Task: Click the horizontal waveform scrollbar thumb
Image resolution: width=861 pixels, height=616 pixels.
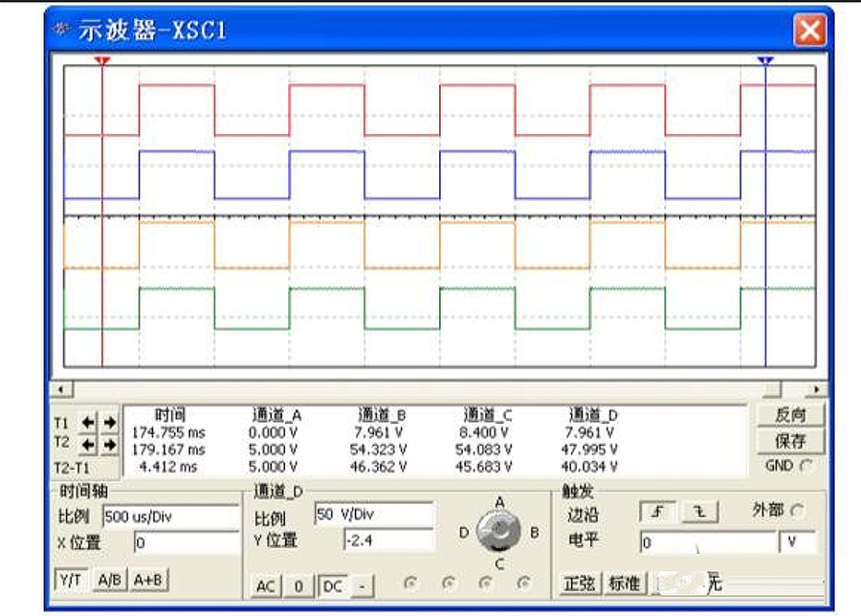Action: (771, 389)
